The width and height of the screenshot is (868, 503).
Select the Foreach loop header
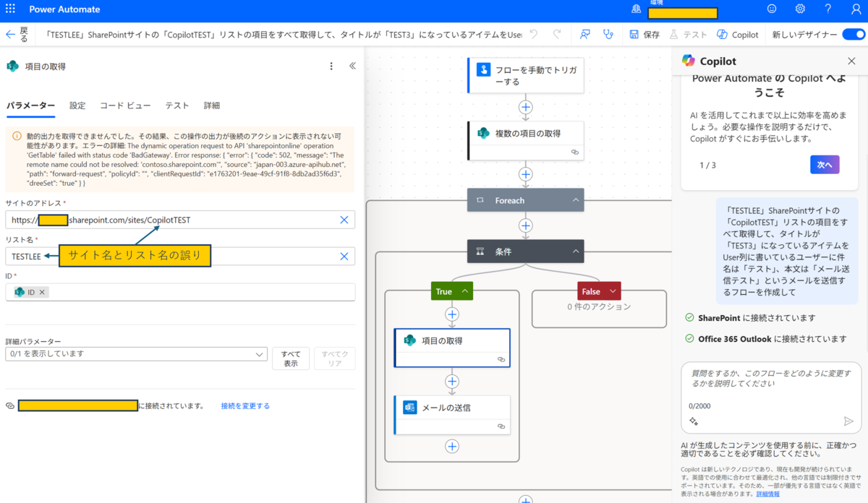525,200
